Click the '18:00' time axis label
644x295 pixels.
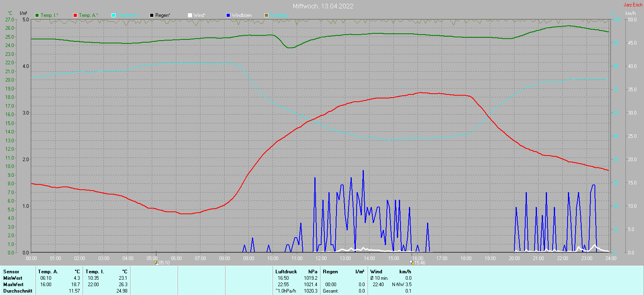pyautogui.click(x=466, y=258)
